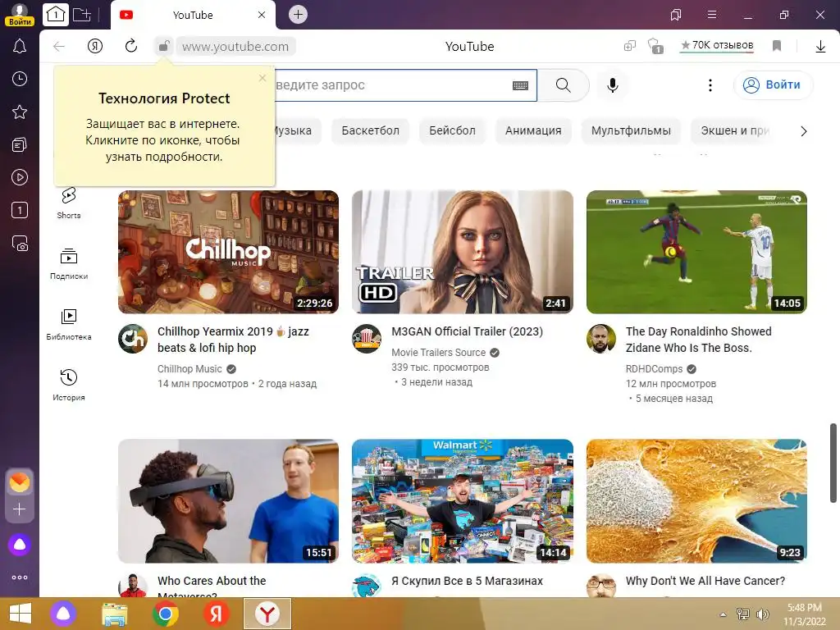Image resolution: width=840 pixels, height=630 pixels.
Task: Play the Chillhop Yearmix 2019 thumbnail
Action: click(228, 252)
